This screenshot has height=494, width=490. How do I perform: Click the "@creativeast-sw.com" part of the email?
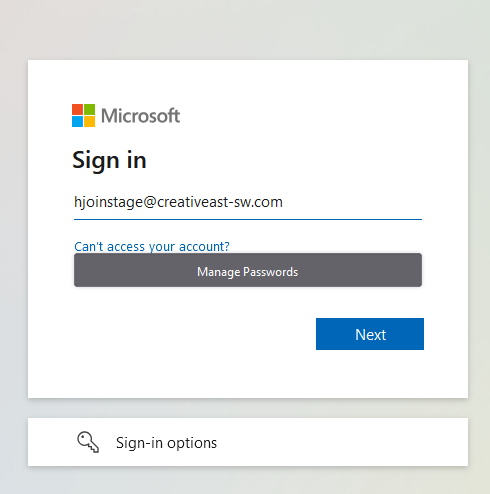coord(213,202)
